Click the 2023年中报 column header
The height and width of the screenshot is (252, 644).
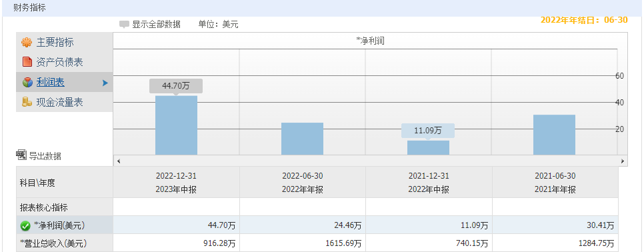(176, 189)
